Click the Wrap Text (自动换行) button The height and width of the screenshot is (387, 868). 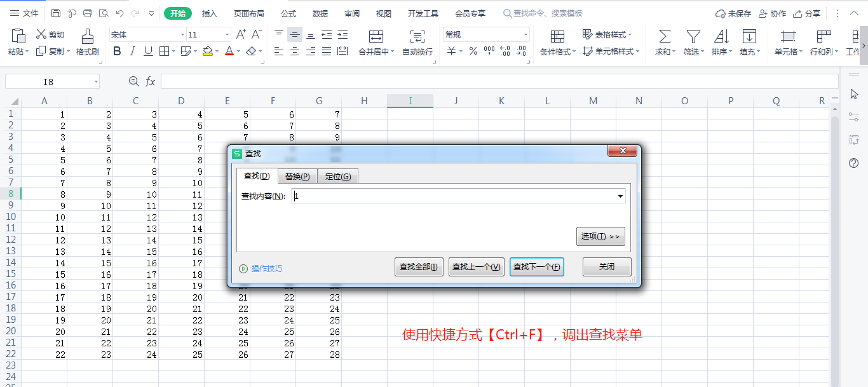pos(417,42)
